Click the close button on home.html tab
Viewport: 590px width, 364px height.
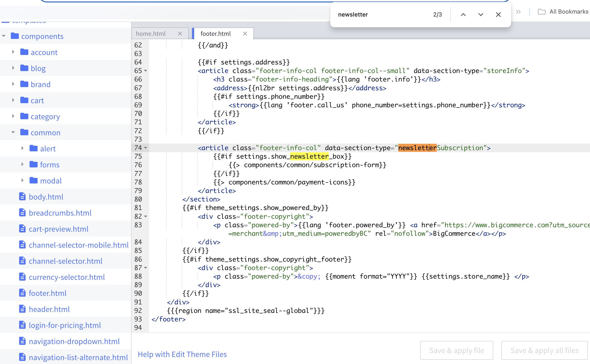click(180, 33)
